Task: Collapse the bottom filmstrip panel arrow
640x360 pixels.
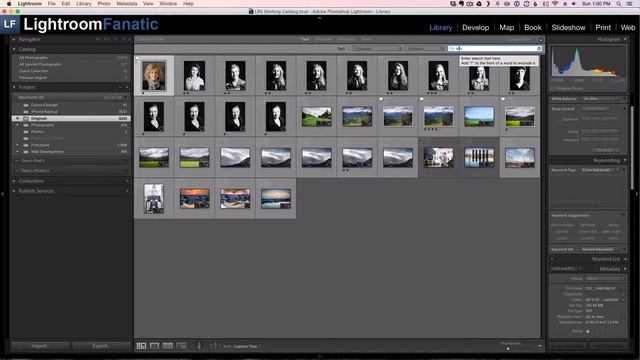Action: (x=320, y=356)
